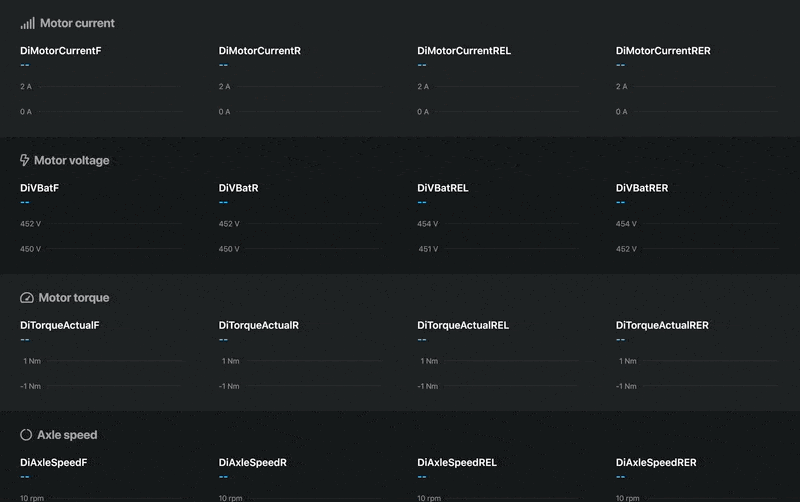
Task: Click the DiMotorCurrentR chart area
Action: (298, 99)
